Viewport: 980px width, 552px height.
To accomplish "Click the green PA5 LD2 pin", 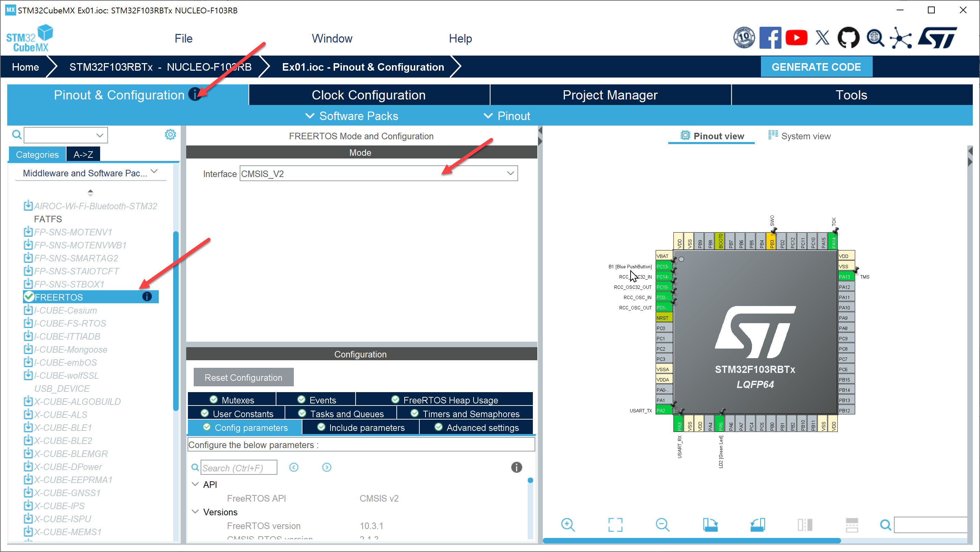I will pyautogui.click(x=720, y=425).
